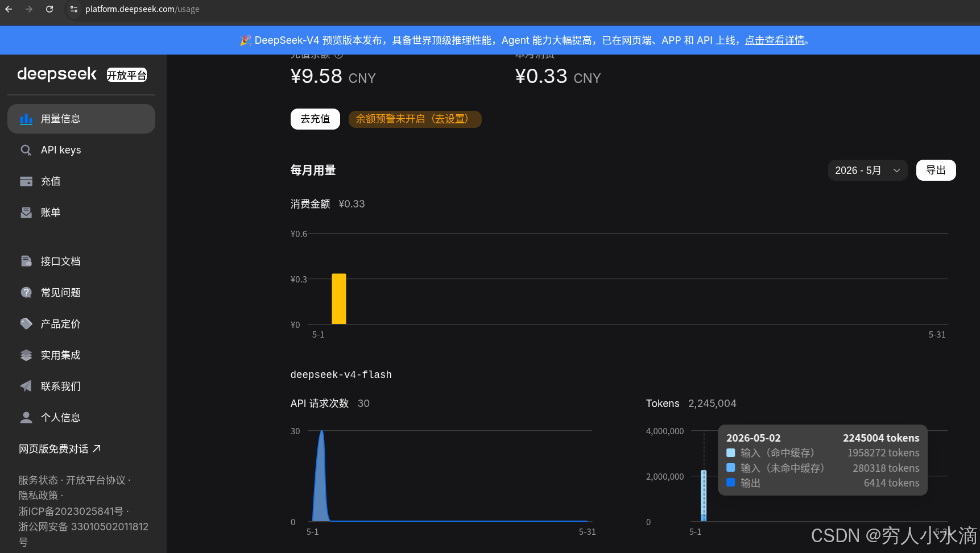Click the 输入（命中缓存）legend color swatch
980x553 pixels.
coord(731,453)
